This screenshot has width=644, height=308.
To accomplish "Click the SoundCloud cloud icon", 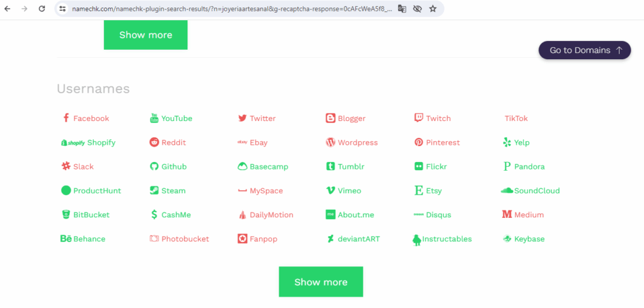I will point(507,190).
